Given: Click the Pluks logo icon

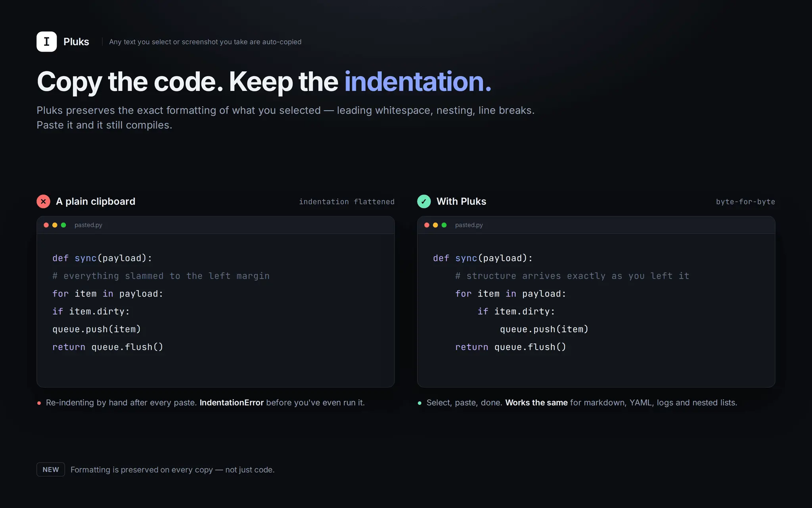Looking at the screenshot, I should click(46, 42).
